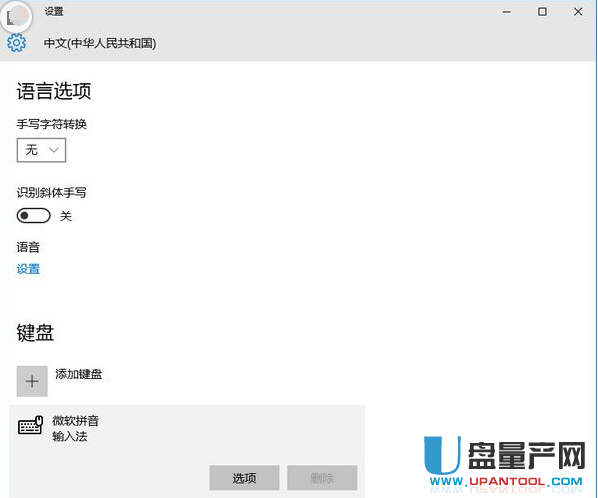Click the 添加键盘 label

79,374
